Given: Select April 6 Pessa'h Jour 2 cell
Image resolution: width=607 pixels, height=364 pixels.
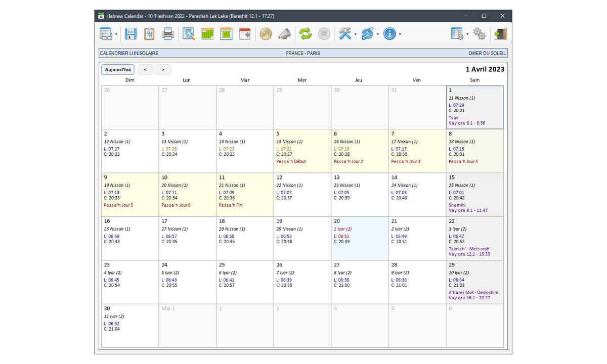Looking at the screenshot, I should click(x=360, y=151).
